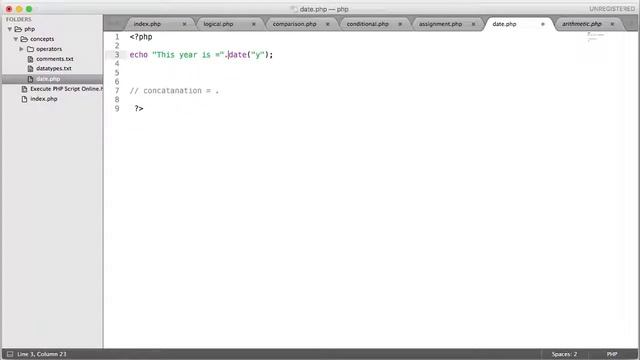This screenshot has width=640, height=360.
Task: Collapse the concepts folder arrow
Action: (16, 39)
